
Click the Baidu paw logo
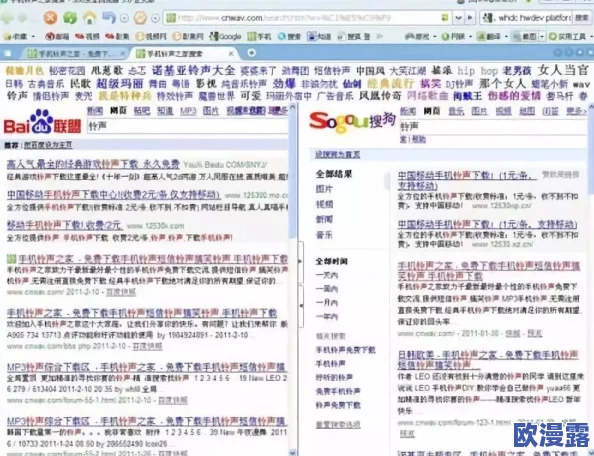click(42, 122)
